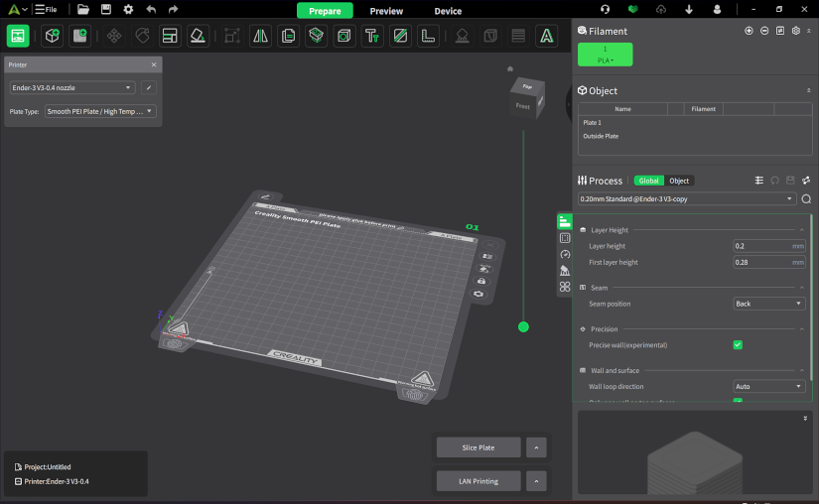This screenshot has width=819, height=504.
Task: Click the headset support icon
Action: tap(605, 9)
